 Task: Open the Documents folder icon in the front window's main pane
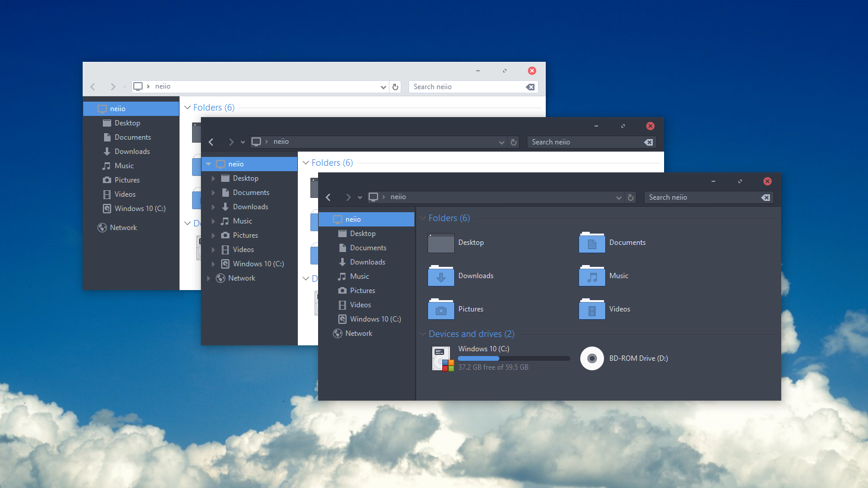[592, 243]
